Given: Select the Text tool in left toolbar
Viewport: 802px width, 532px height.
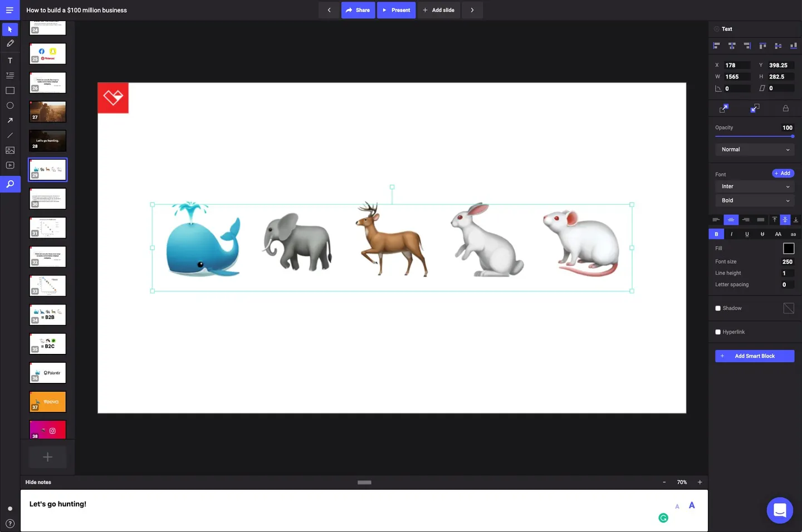Looking at the screenshot, I should click(x=10, y=61).
